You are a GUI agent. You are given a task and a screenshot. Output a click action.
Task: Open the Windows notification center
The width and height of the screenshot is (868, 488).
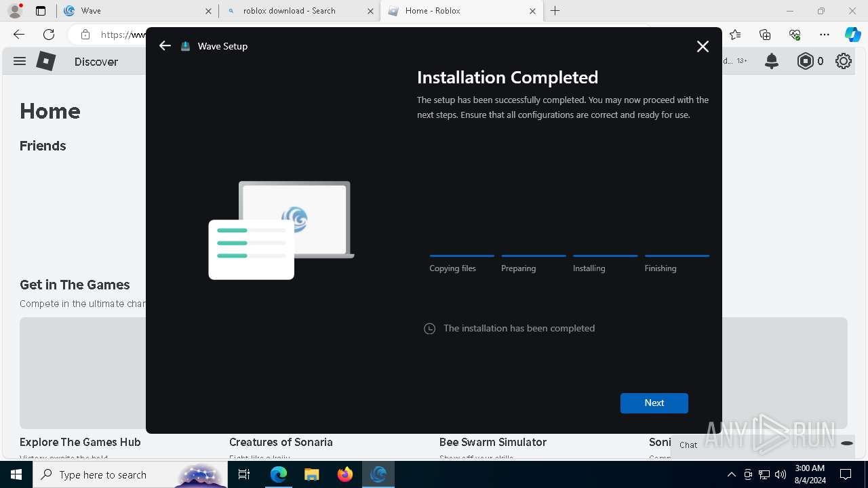846,474
